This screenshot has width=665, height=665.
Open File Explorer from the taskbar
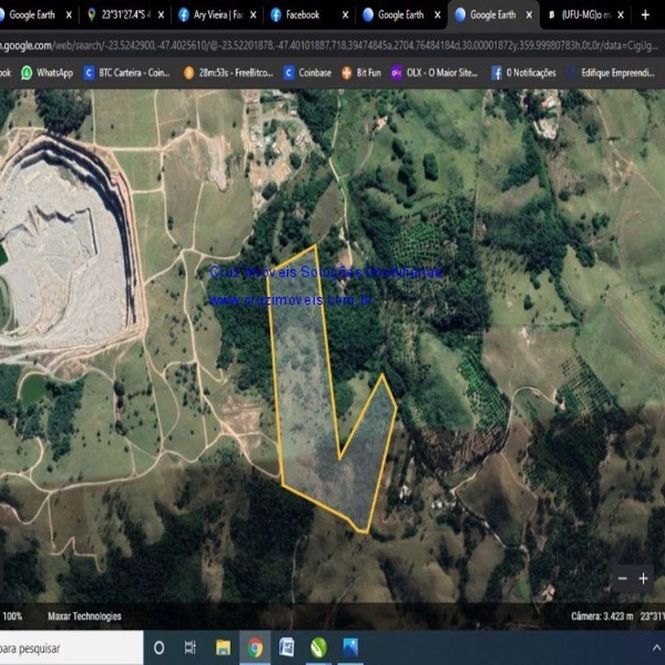coord(223,648)
